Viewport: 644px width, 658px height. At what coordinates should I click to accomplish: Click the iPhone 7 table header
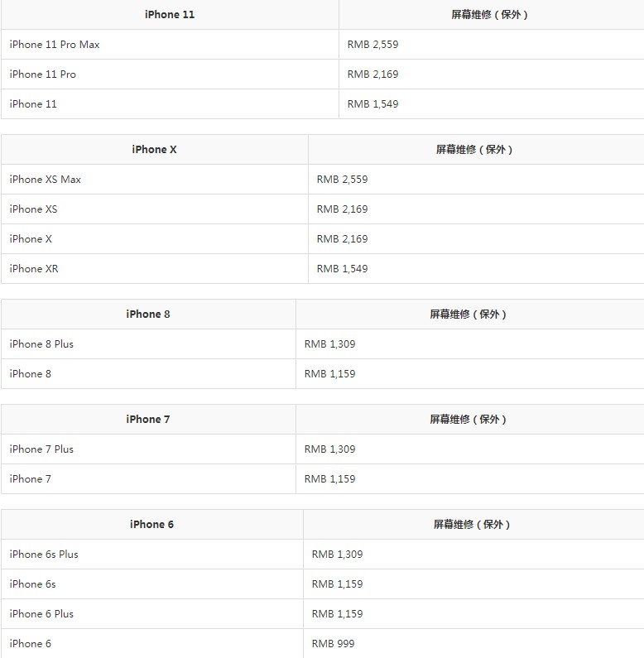pyautogui.click(x=148, y=420)
